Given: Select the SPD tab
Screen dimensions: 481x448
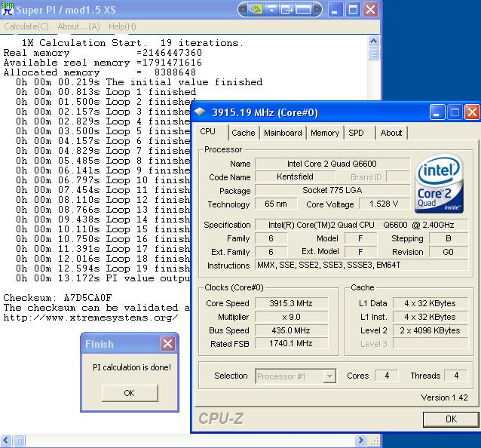Looking at the screenshot, I should (356, 133).
